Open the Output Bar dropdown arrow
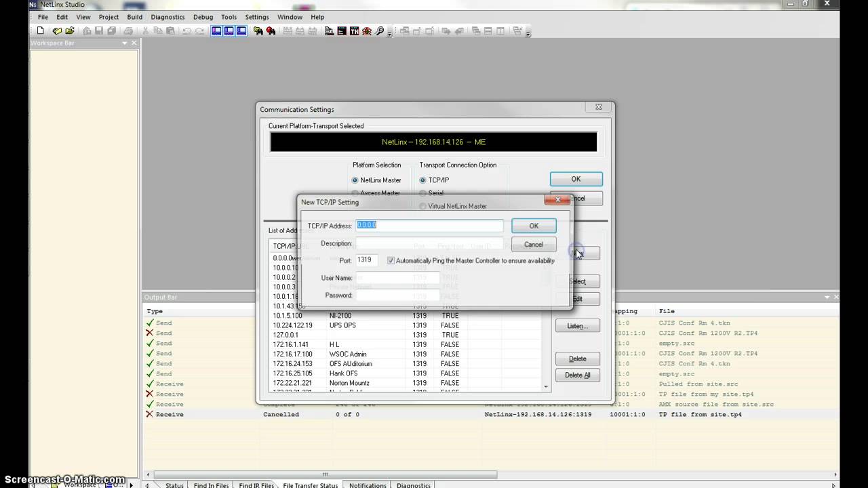The height and width of the screenshot is (488, 868). click(827, 297)
